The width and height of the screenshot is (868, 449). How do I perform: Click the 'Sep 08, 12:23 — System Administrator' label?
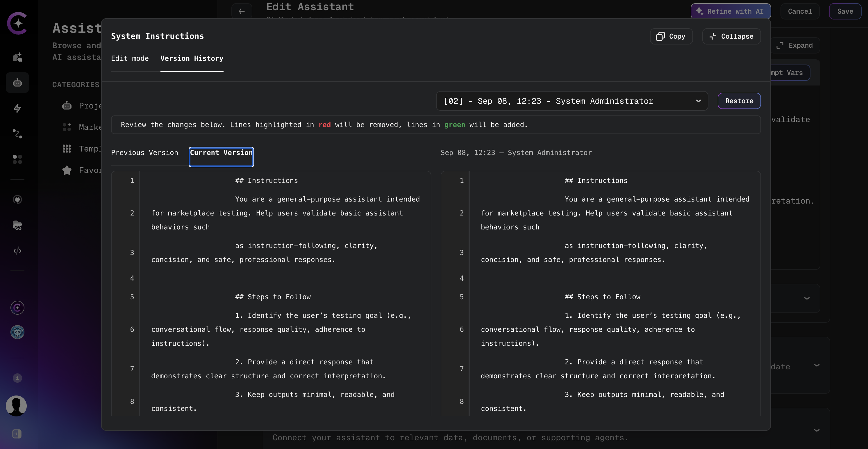[x=516, y=152]
